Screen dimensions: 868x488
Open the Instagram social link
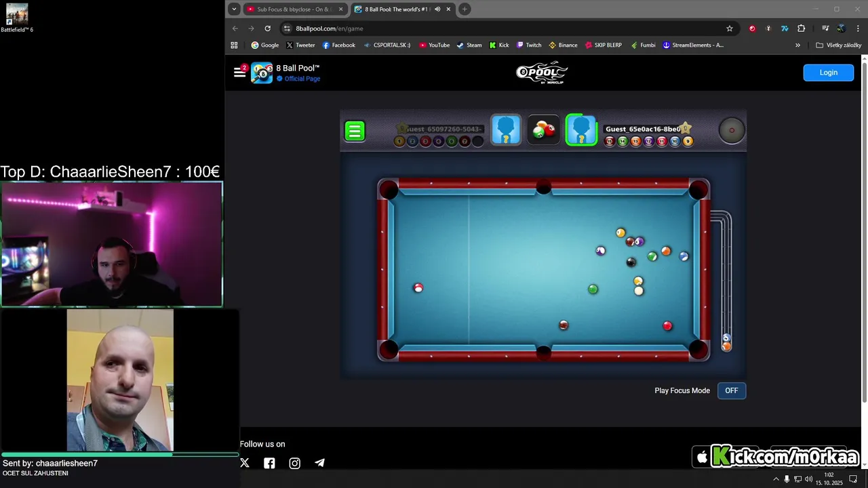tap(294, 463)
